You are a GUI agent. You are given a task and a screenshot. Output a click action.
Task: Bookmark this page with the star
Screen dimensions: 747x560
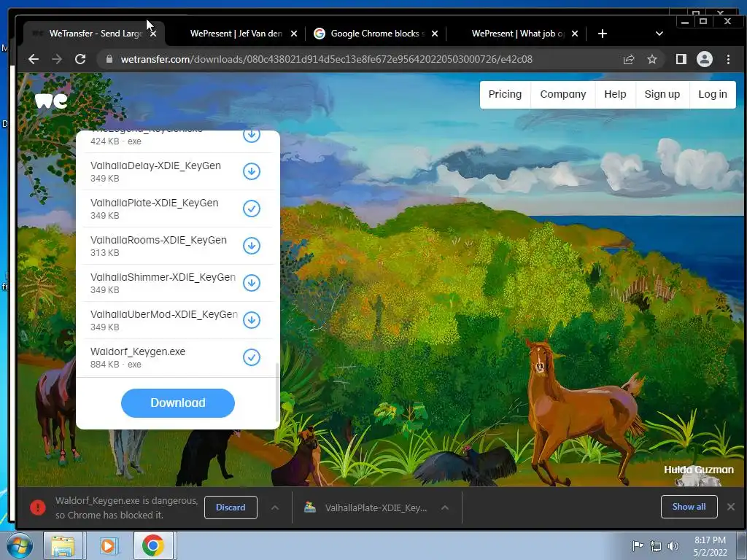[651, 59]
